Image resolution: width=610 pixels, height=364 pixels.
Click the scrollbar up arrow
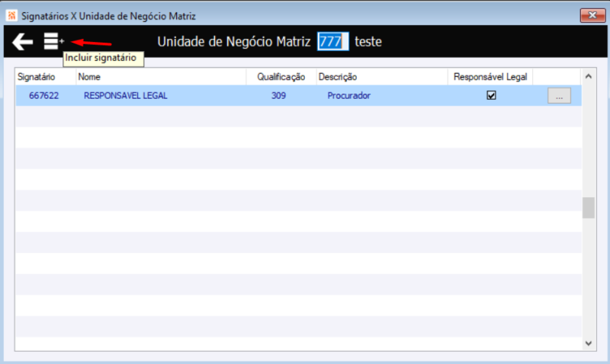coord(589,76)
